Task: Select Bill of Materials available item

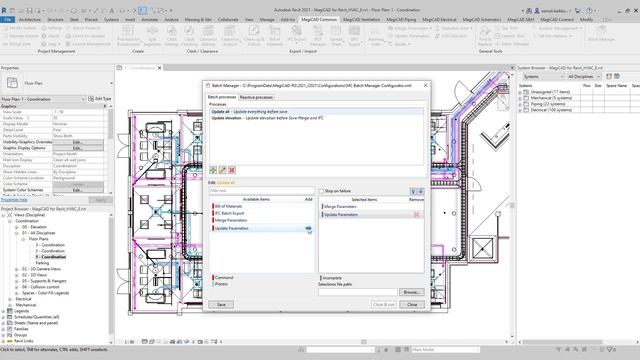Action: pyautogui.click(x=229, y=206)
